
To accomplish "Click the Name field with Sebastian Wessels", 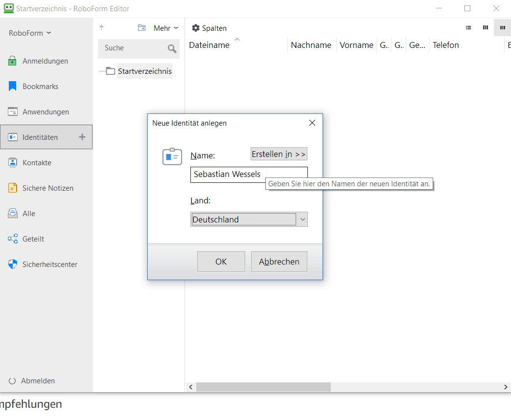I will pyautogui.click(x=249, y=175).
